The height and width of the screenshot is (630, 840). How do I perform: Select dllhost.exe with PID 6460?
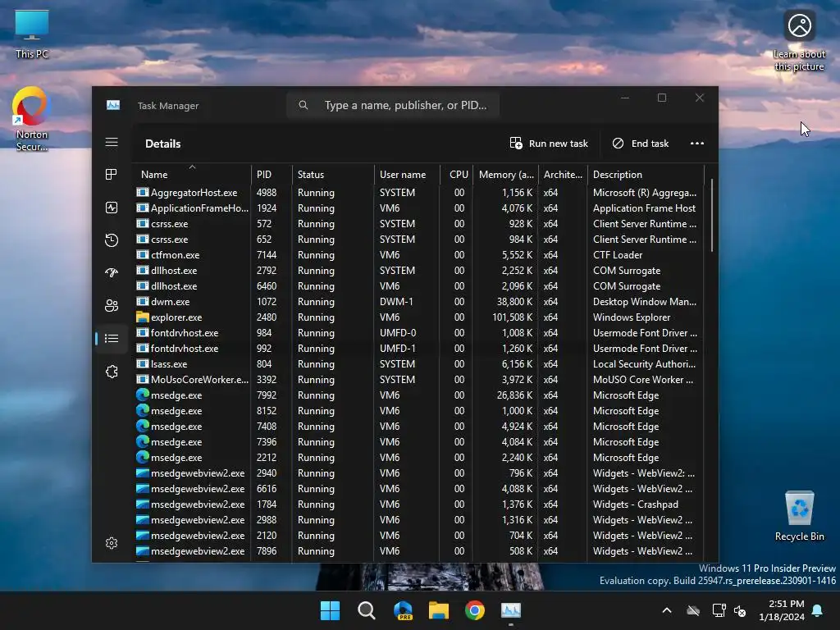[174, 286]
